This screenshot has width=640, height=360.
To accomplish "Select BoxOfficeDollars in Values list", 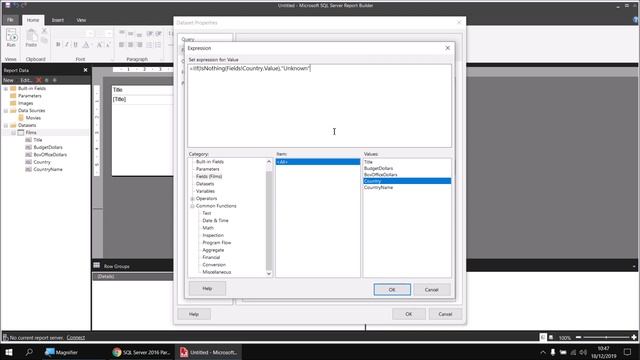I will (x=380, y=175).
